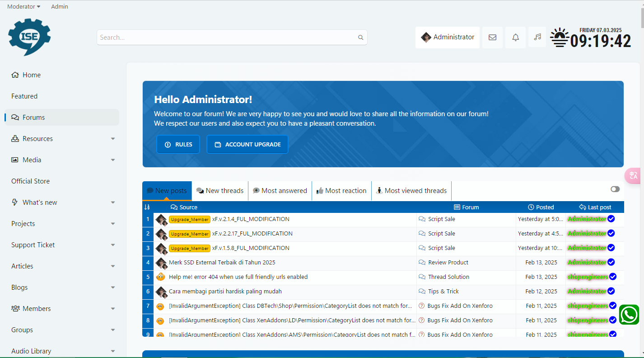644x358 pixels.
Task: Toggle the switch right of the tabs
Action: (615, 189)
